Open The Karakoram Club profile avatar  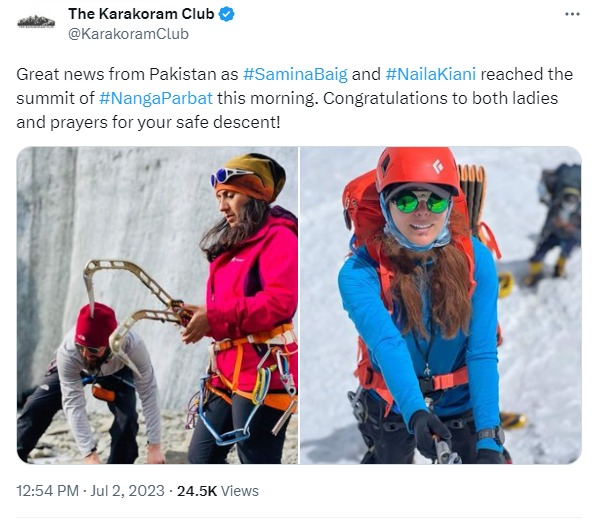[36, 22]
